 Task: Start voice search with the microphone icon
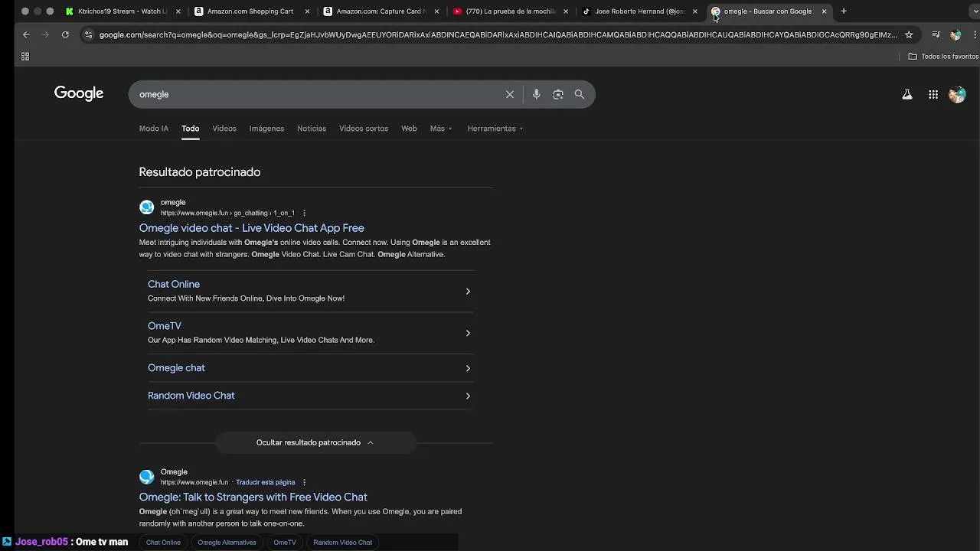536,94
